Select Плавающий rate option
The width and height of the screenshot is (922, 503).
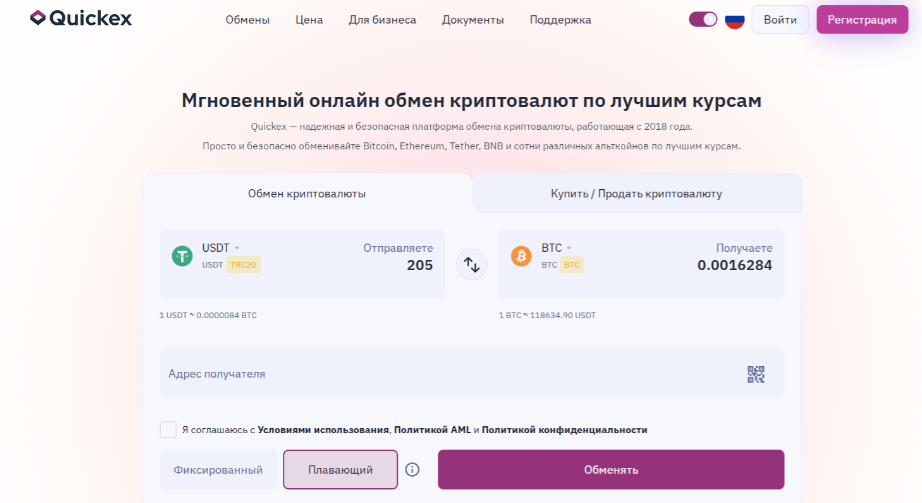(340, 469)
